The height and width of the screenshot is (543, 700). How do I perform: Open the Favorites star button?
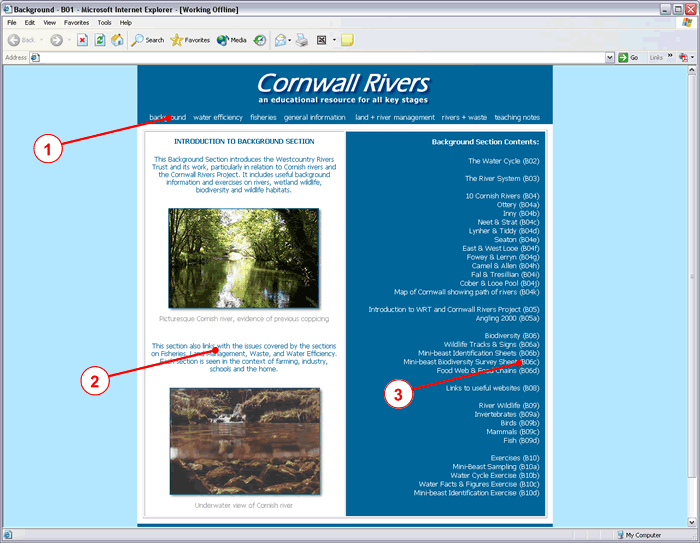190,40
